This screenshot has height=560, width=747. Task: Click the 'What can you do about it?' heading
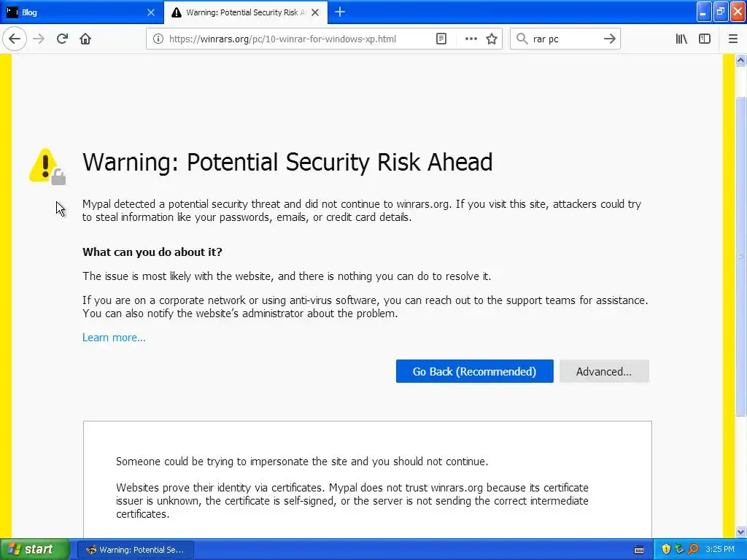pos(152,252)
